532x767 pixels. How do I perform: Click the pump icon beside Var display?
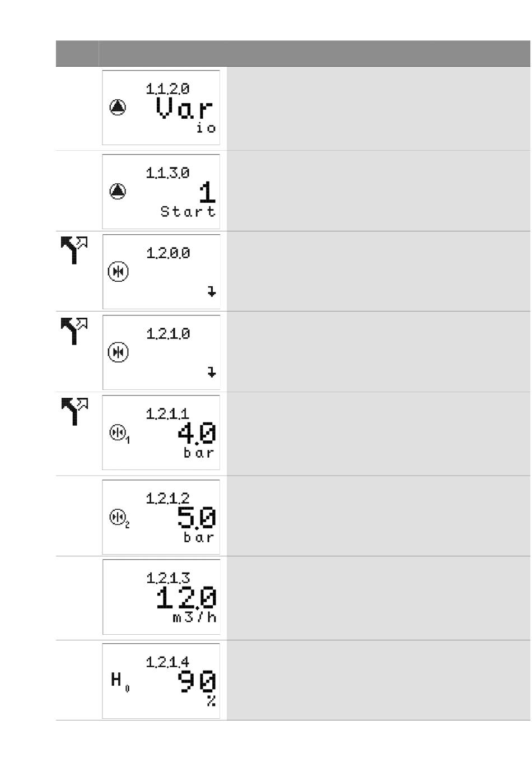click(x=118, y=107)
